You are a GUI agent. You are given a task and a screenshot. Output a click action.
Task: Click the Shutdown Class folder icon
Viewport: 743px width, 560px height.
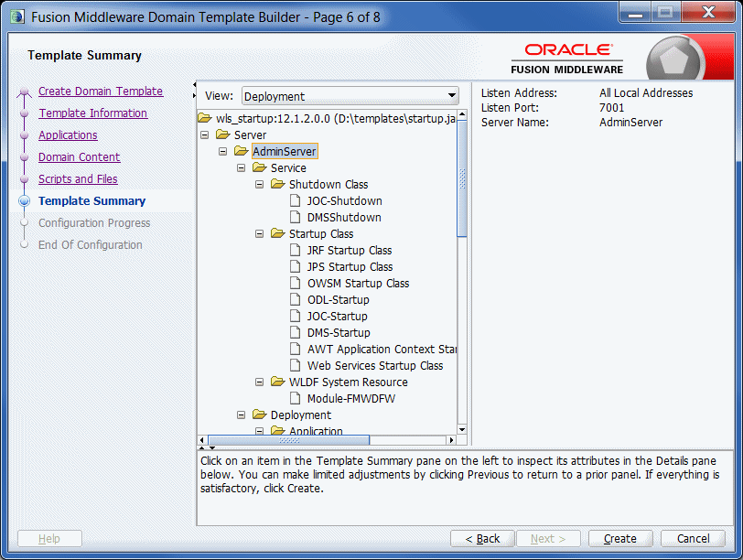click(277, 184)
